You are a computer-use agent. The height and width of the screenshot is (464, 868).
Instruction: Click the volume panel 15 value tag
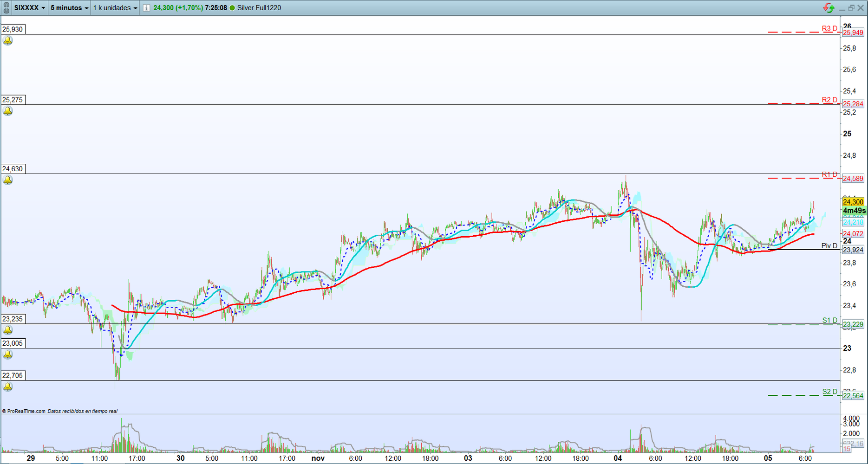(847, 449)
